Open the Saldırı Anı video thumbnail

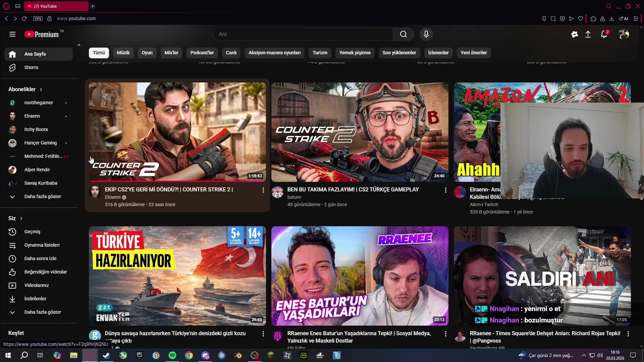(542, 276)
